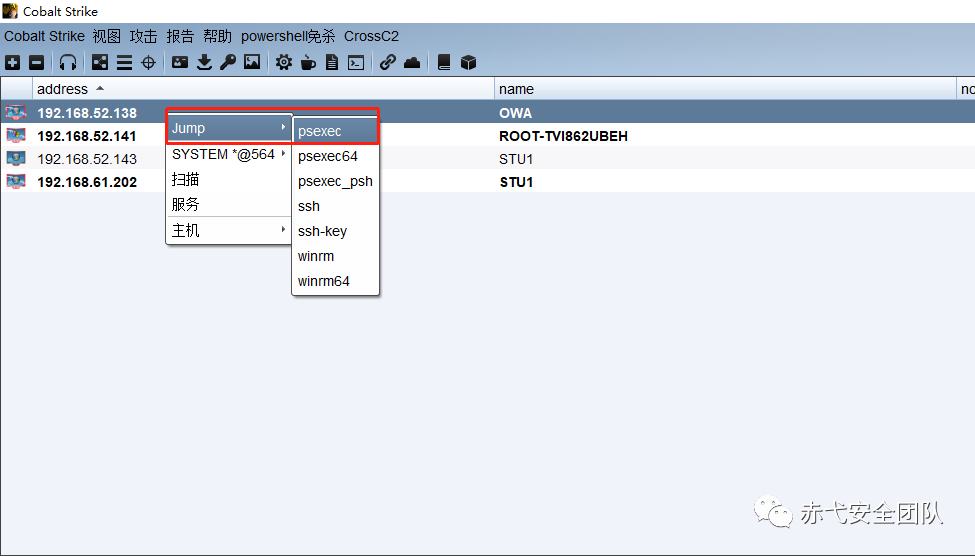
Task: Click host icon of 192.168.52.141 row
Action: (x=16, y=136)
